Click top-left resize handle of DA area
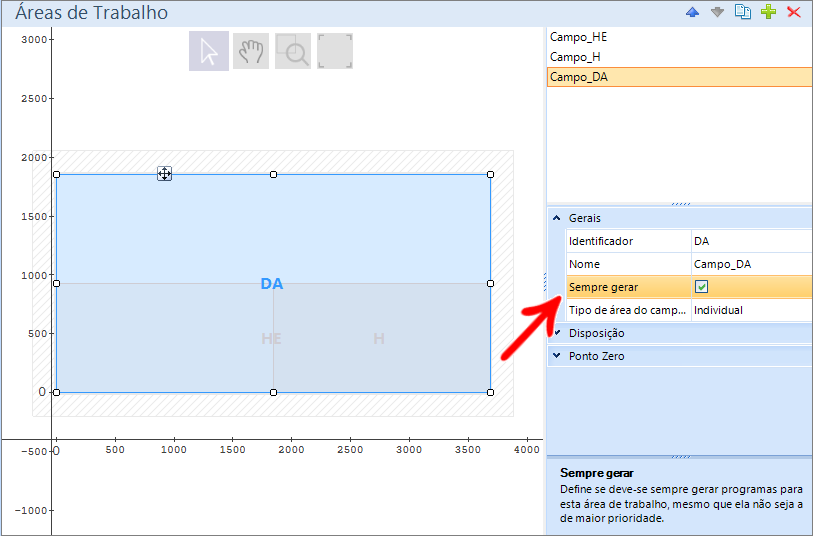Screen dimensions: 813x536 (57, 175)
